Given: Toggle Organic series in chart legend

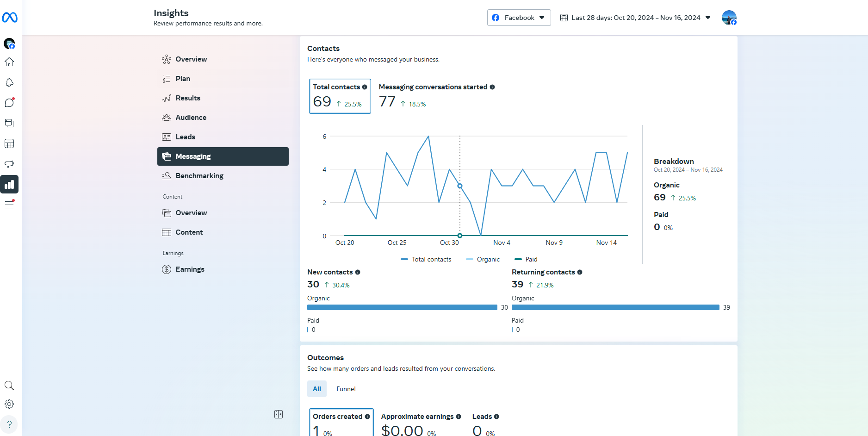Looking at the screenshot, I should [483, 259].
